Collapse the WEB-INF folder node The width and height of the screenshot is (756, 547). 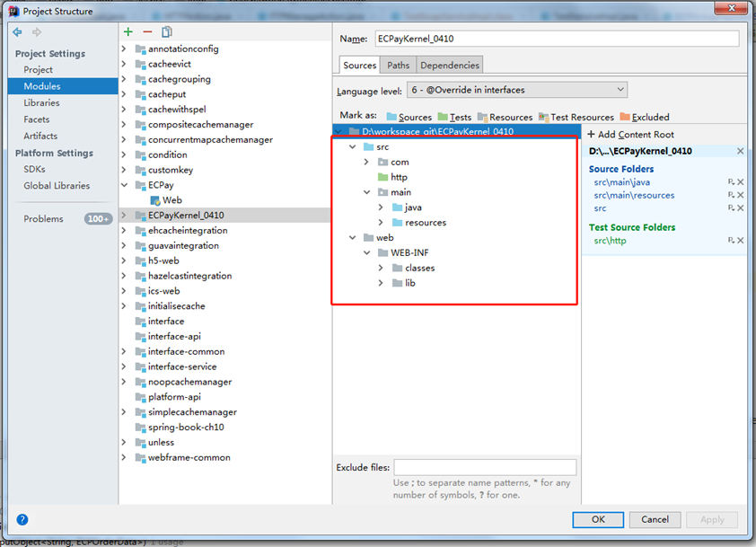[x=367, y=253]
